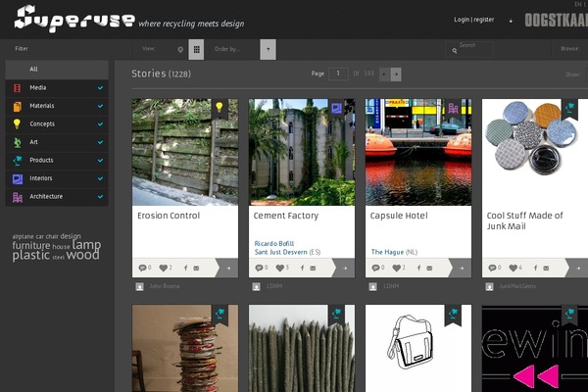Share Junk Mail story on Facebook
Viewport: 588px width, 392px height.
coord(535,268)
